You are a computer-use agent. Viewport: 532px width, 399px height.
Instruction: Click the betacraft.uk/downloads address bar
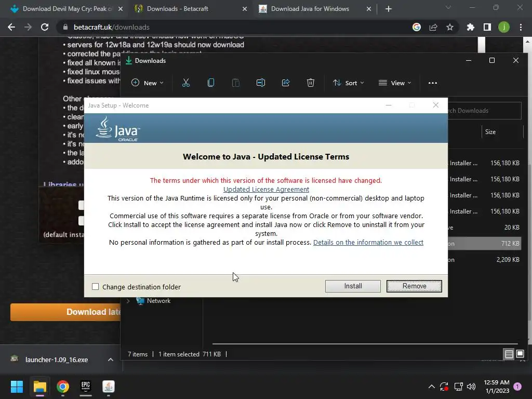pos(234,27)
